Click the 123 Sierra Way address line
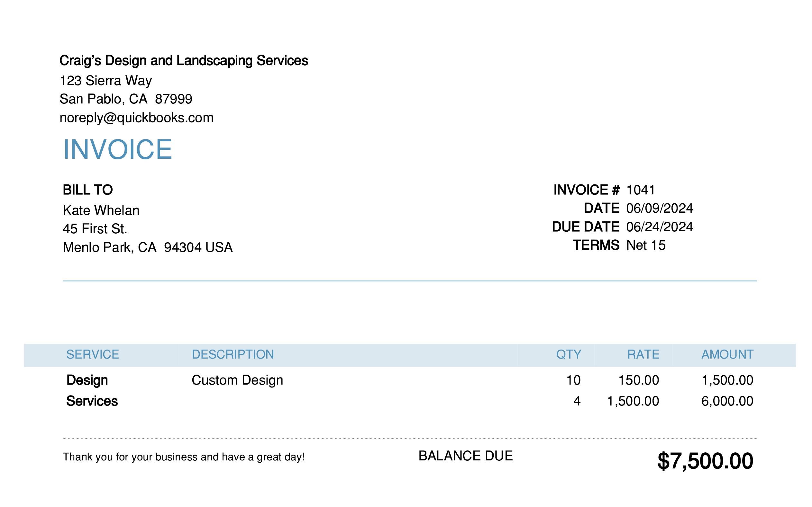The image size is (812, 507). click(x=106, y=81)
